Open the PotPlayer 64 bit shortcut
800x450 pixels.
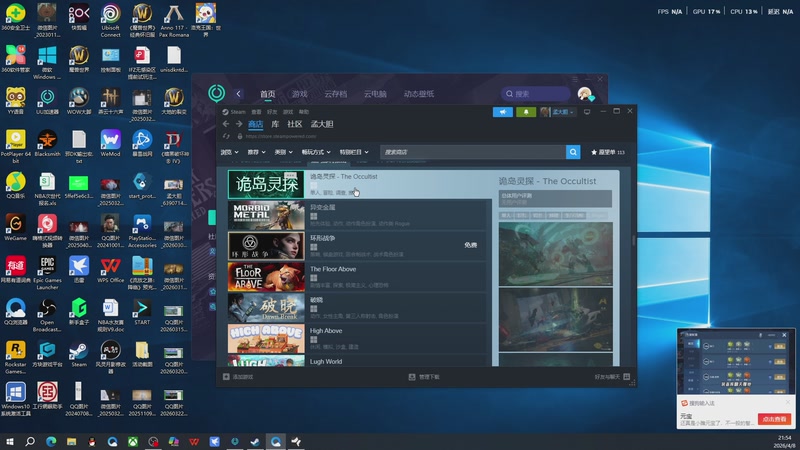[x=15, y=146]
